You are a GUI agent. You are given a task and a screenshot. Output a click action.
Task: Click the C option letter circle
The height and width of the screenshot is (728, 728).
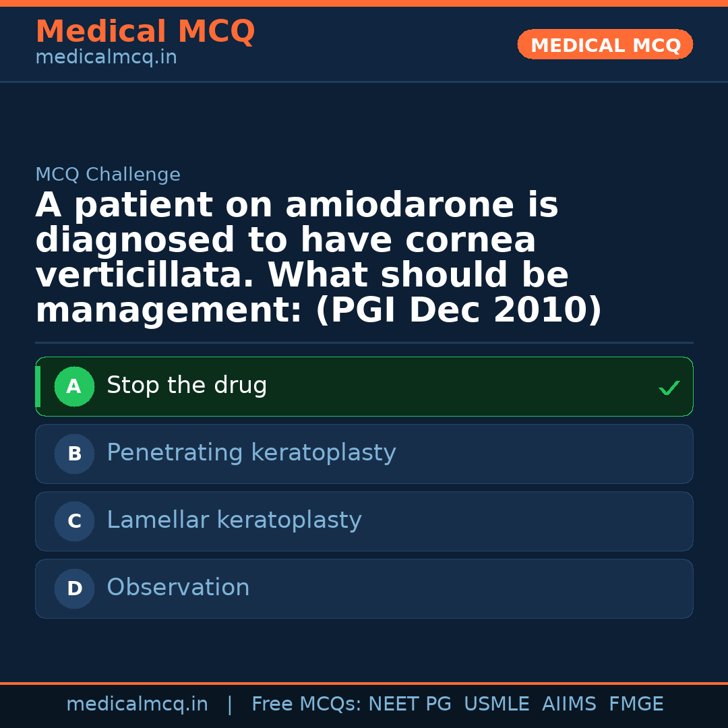pos(74,522)
